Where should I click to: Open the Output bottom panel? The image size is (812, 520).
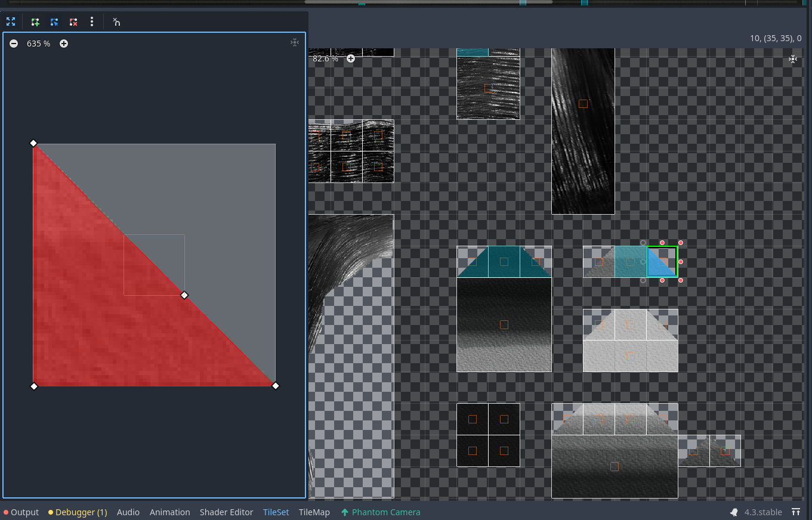tap(21, 512)
